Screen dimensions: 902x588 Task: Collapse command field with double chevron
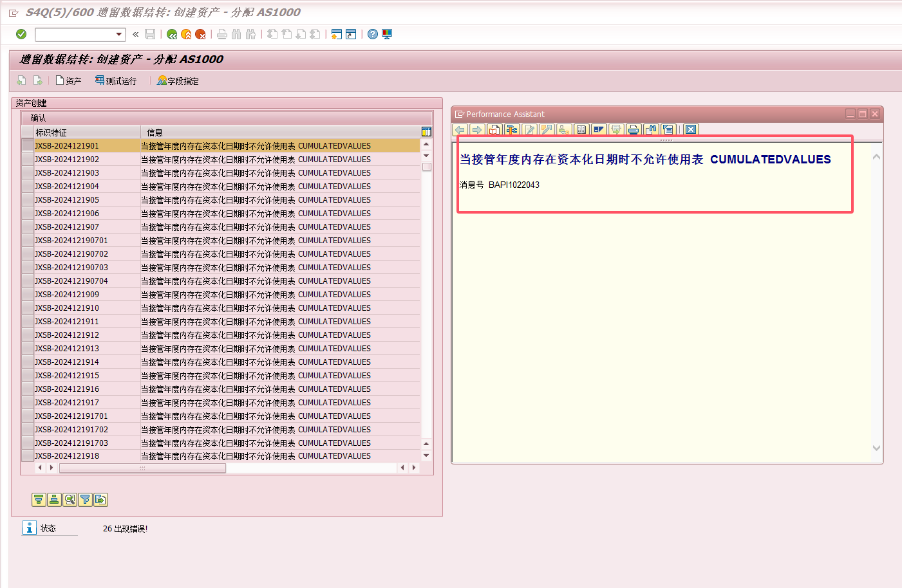point(136,35)
